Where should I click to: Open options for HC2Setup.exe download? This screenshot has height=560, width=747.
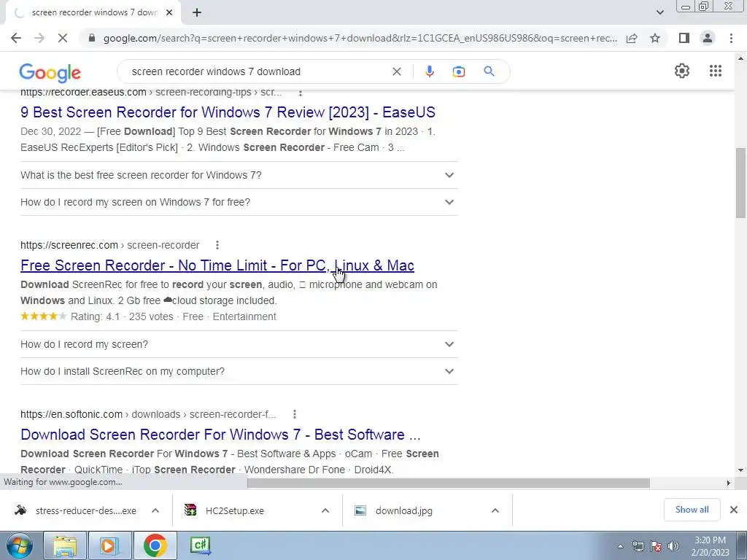pos(325,510)
